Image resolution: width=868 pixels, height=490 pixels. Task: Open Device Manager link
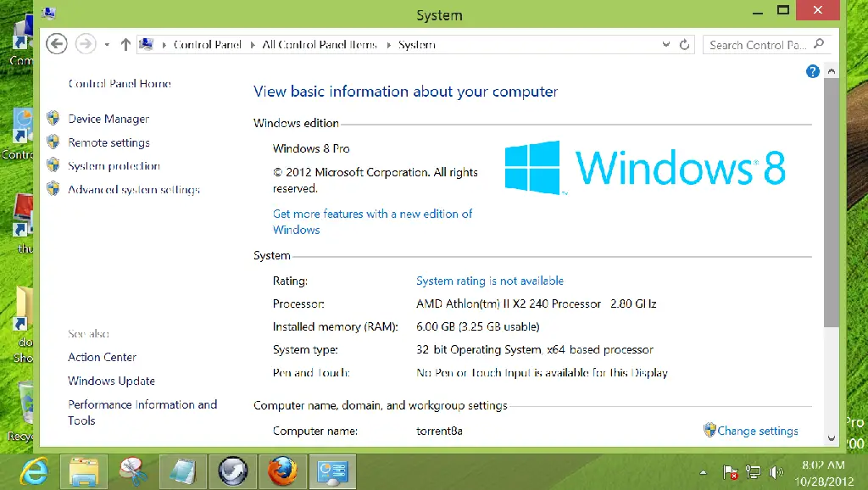pyautogui.click(x=108, y=119)
